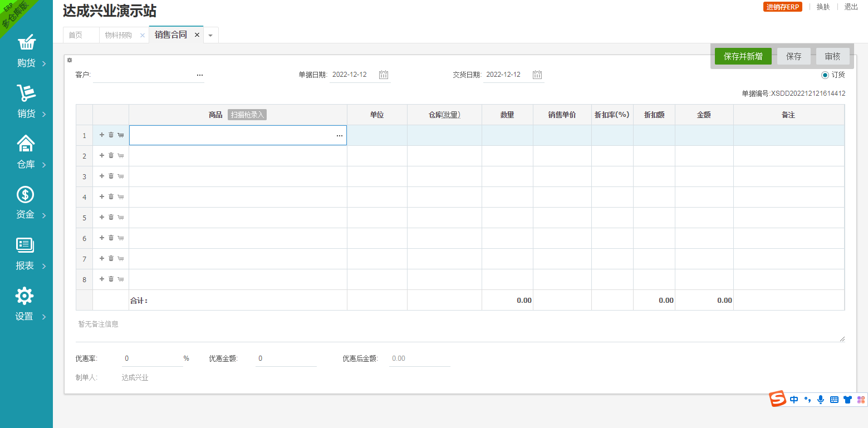868x428 pixels.
Task: Add a row with row 2 plus icon
Action: coord(102,156)
